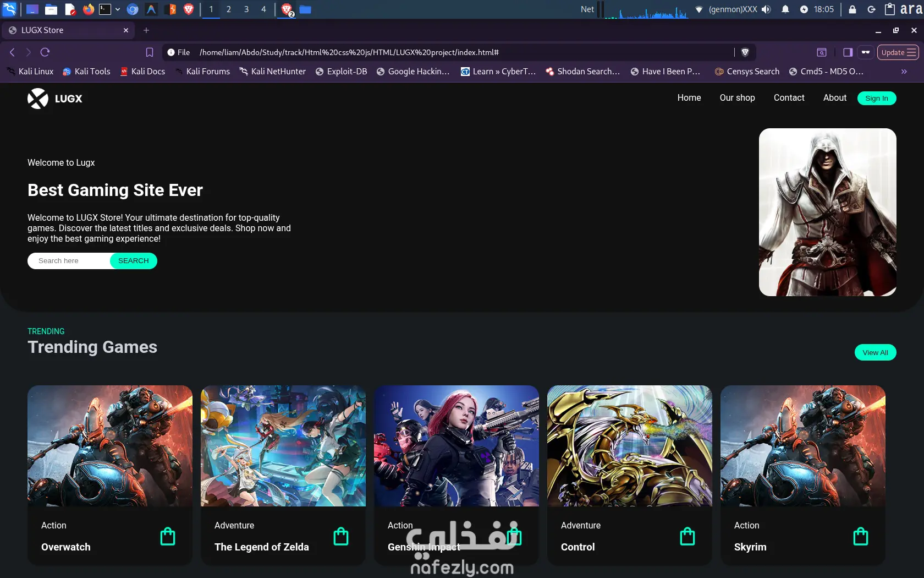Open the blue A-shaped app launcher
The height and width of the screenshot is (578, 924).
(151, 9)
